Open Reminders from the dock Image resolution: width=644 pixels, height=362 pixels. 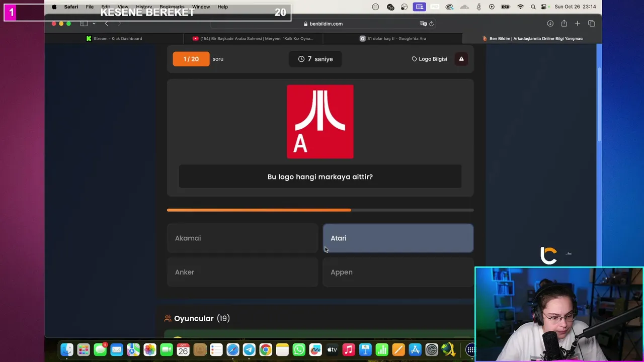216,349
